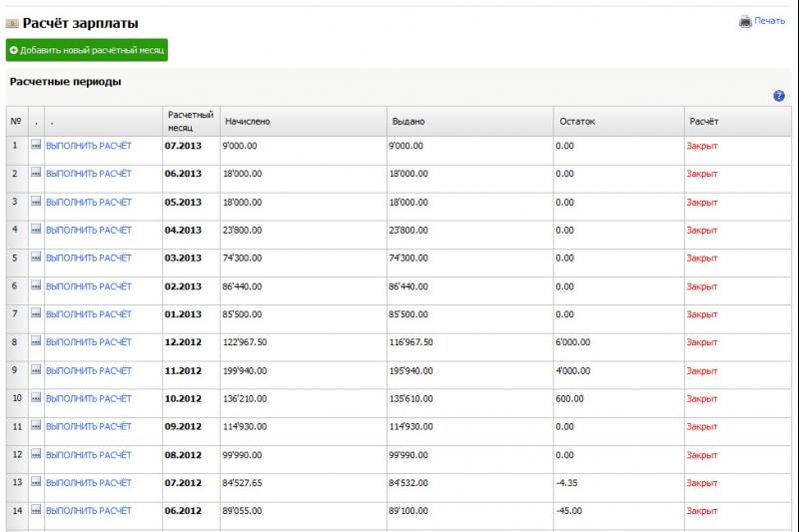Click ВЫПОЛНИТЬ РАСЧЁТ for month 11.2012
Screen dimensions: 799x532
click(x=89, y=371)
